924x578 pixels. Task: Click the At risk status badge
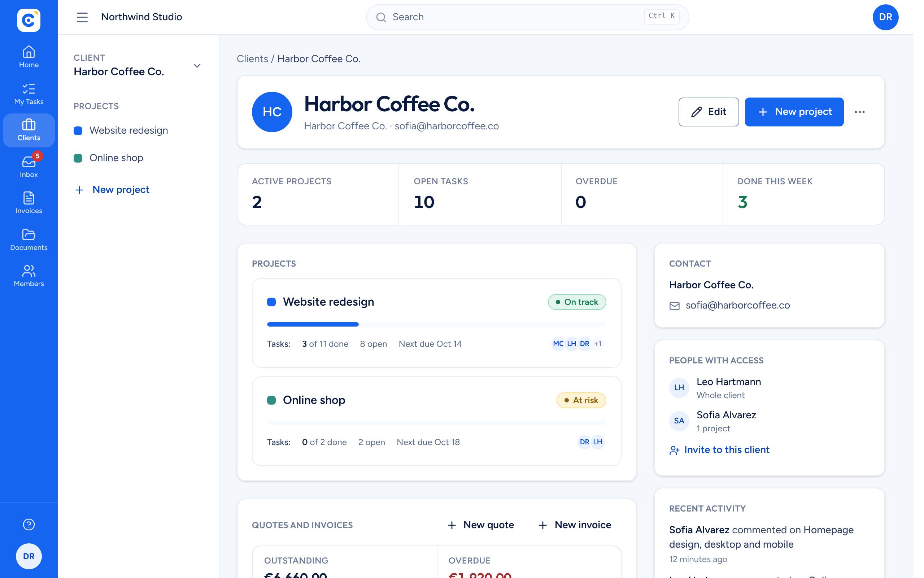tap(581, 400)
